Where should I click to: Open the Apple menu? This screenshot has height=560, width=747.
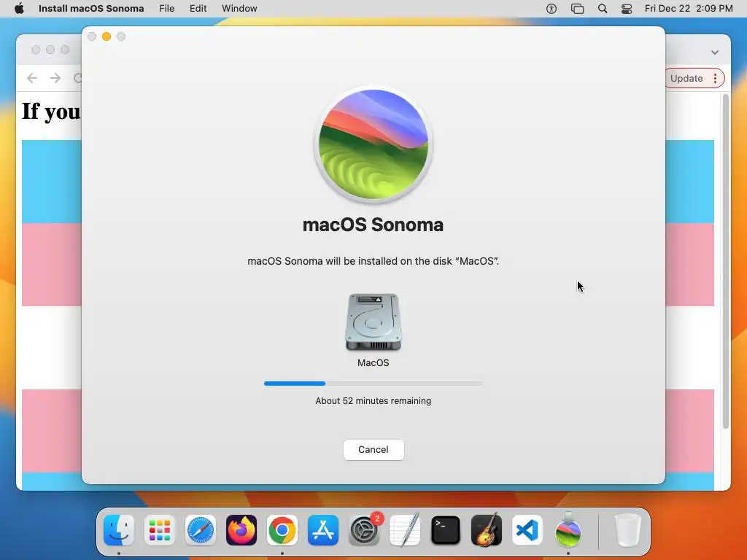19,9
